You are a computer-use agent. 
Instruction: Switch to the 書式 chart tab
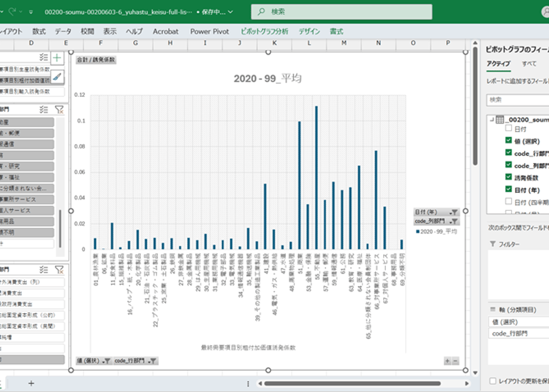coord(336,31)
